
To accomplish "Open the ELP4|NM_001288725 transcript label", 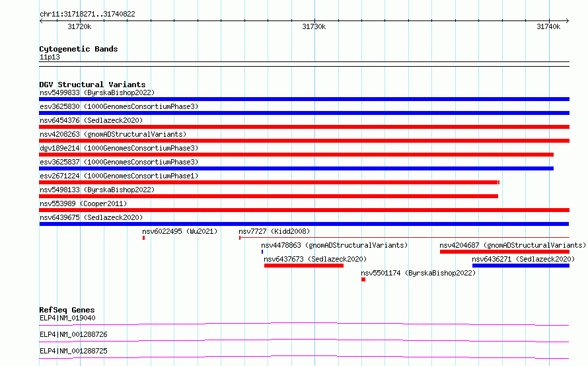I will (73, 351).
